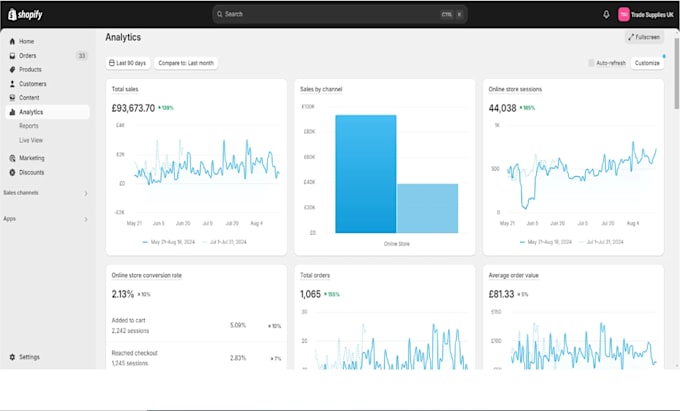Open the Sales by channel report
This screenshot has height=411, width=680.
coord(321,89)
